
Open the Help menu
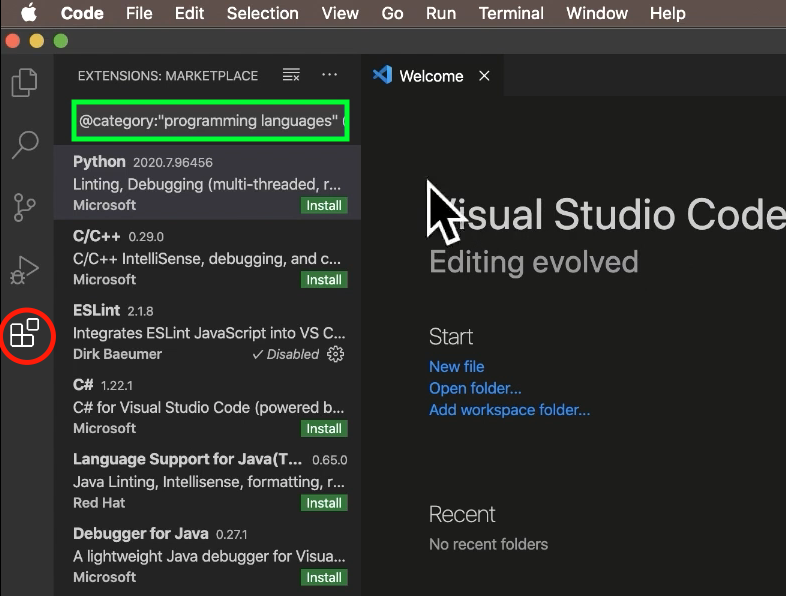(668, 13)
